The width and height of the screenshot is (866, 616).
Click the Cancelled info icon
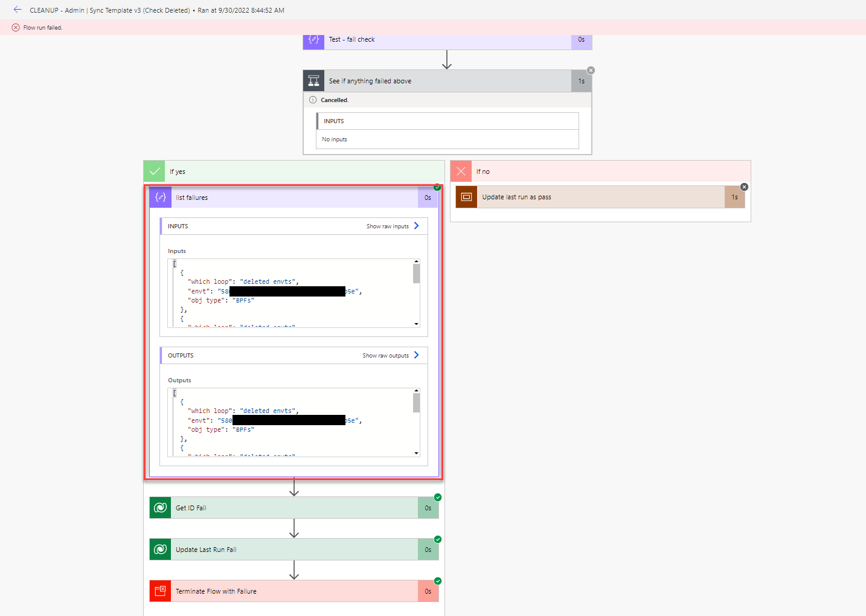tap(313, 100)
